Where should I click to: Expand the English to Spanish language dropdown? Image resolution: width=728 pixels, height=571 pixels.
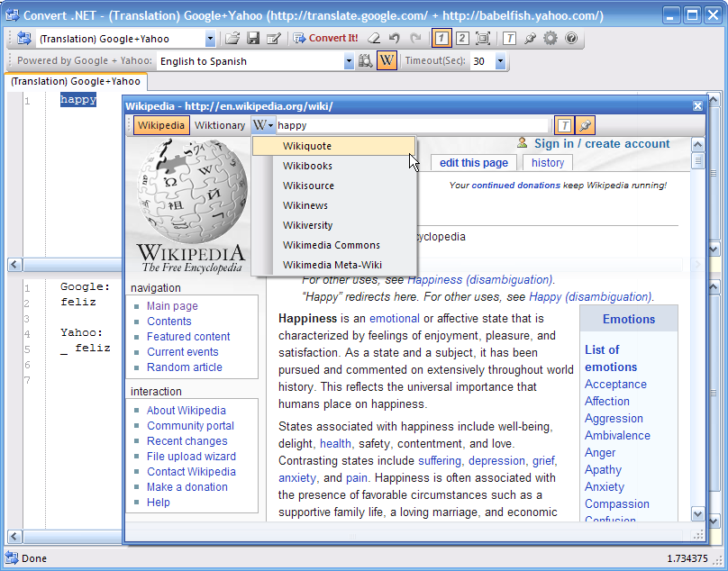pyautogui.click(x=349, y=61)
